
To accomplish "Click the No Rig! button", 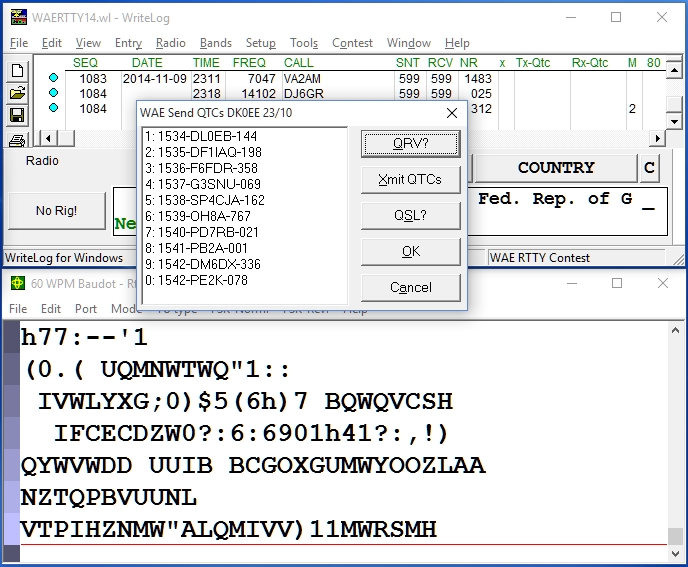I will click(x=57, y=211).
